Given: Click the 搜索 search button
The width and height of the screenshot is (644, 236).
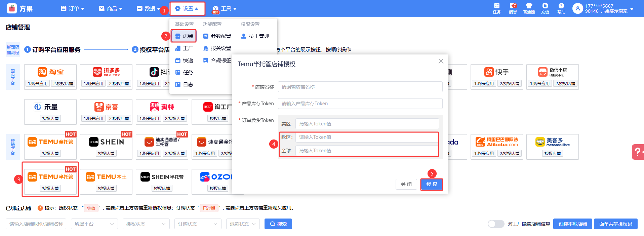Looking at the screenshot, I should click(x=278, y=224).
